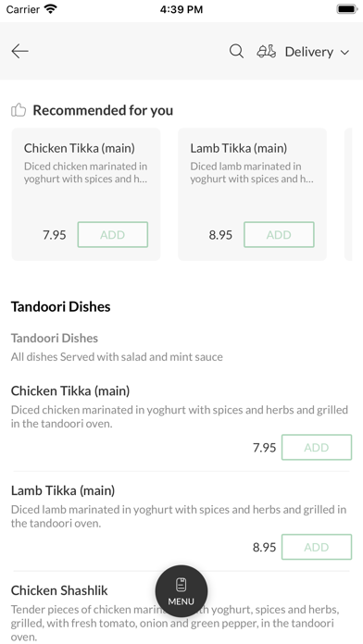Tap the delivery scooter icon

267,51
